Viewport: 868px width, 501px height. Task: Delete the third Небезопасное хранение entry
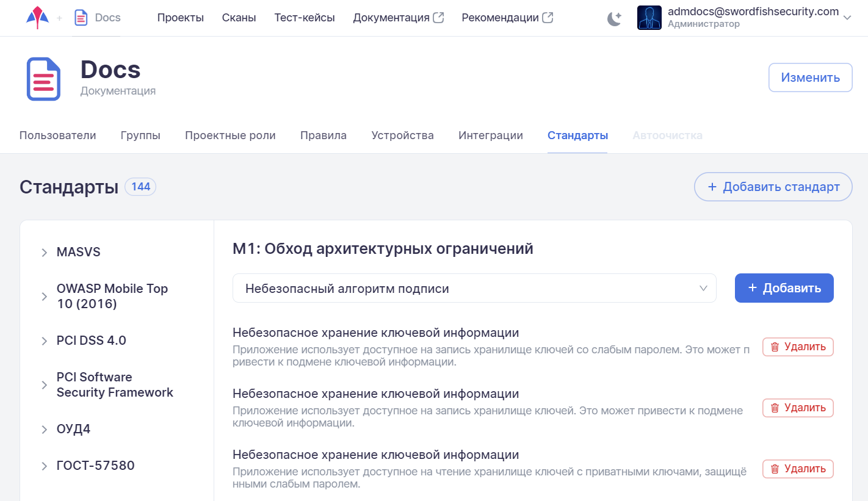pyautogui.click(x=798, y=469)
